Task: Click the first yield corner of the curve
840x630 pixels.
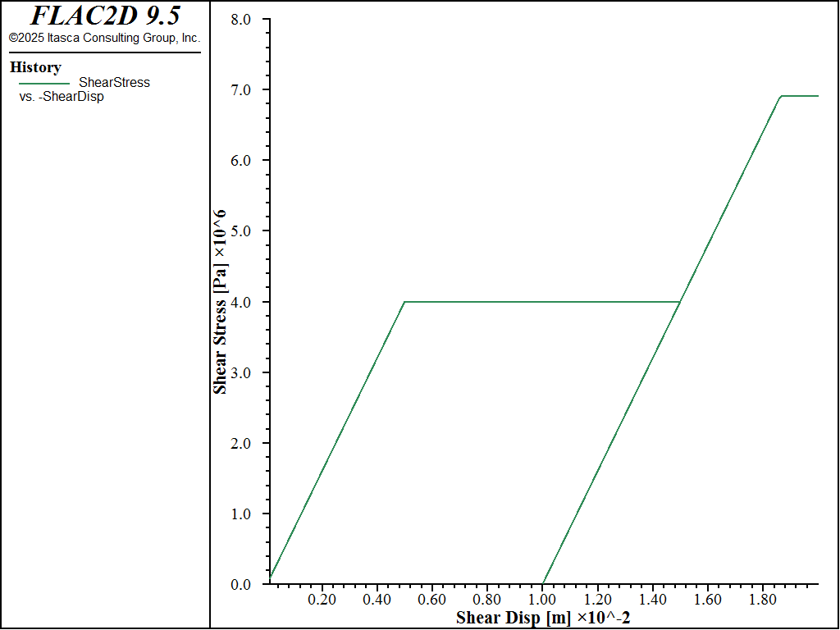Action: click(x=405, y=302)
